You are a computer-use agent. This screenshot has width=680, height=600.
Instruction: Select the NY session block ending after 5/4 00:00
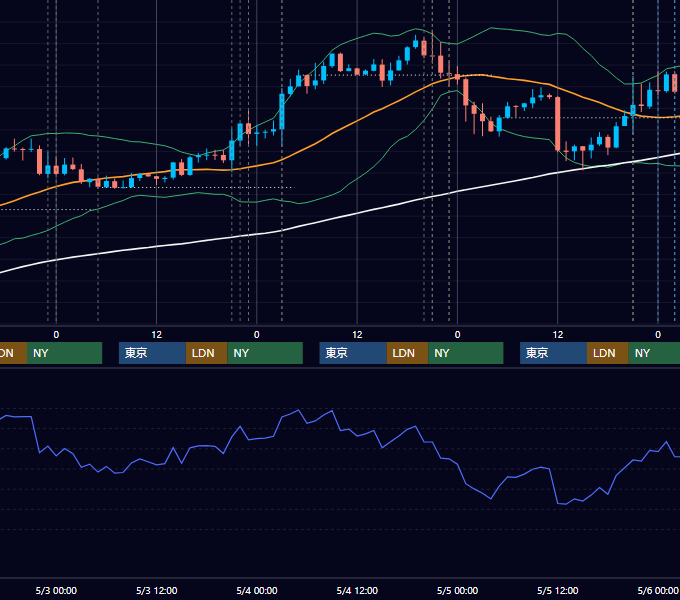click(265, 353)
